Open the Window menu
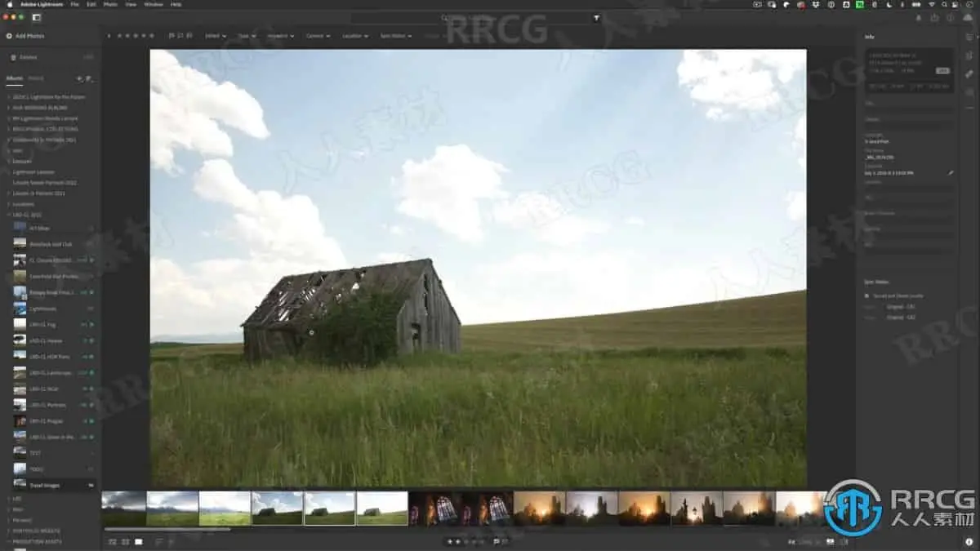The height and width of the screenshot is (551, 980). pyautogui.click(x=154, y=4)
